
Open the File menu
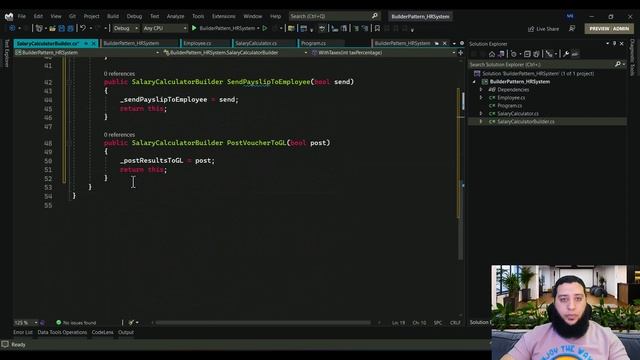[x=22, y=16]
